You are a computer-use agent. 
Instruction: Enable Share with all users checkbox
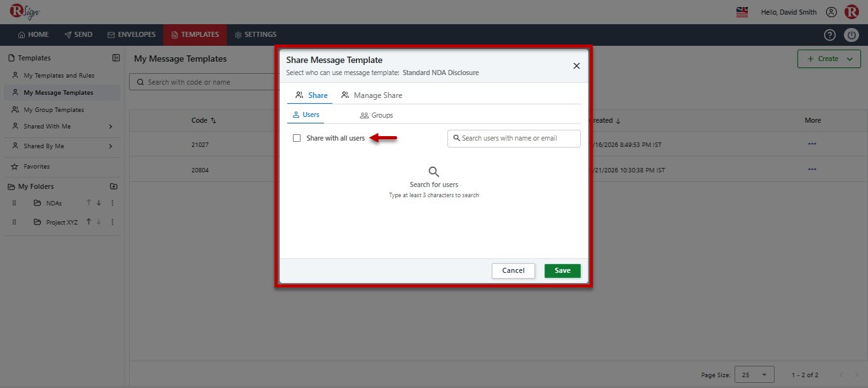pyautogui.click(x=296, y=138)
